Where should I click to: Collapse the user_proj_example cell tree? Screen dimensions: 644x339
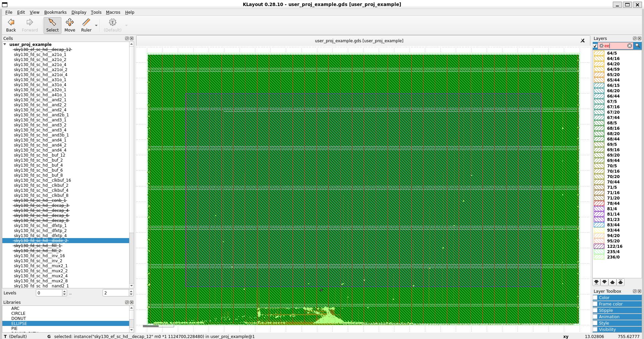point(5,44)
